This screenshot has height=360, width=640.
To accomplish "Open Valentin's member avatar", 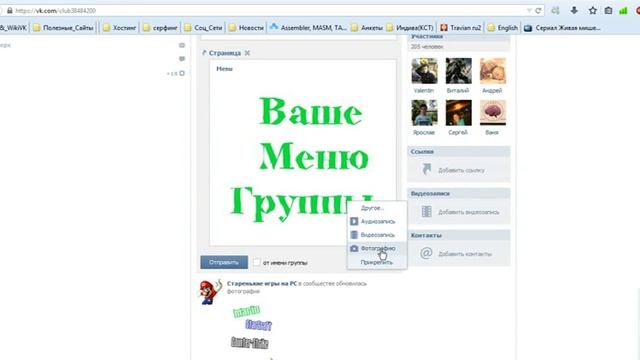I will tap(424, 71).
